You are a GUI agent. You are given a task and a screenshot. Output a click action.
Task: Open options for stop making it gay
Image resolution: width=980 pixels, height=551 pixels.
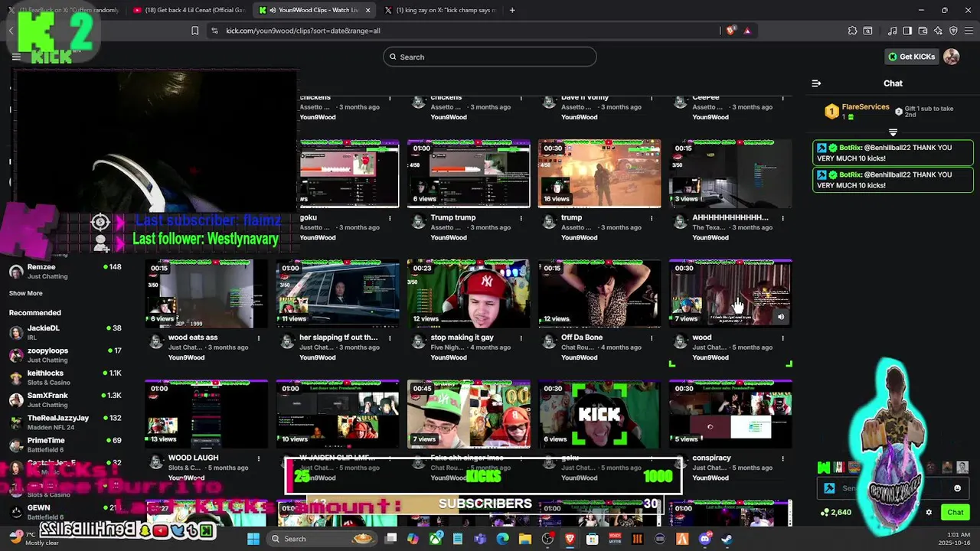click(521, 337)
